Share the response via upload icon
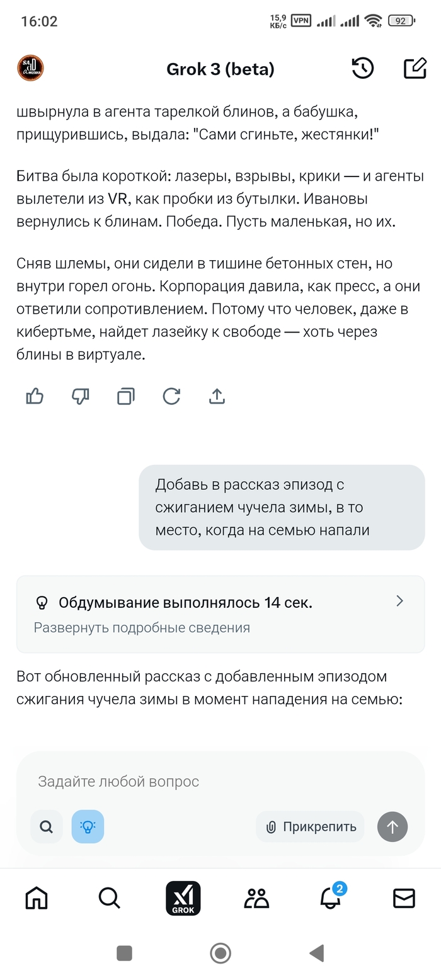 pyautogui.click(x=217, y=396)
